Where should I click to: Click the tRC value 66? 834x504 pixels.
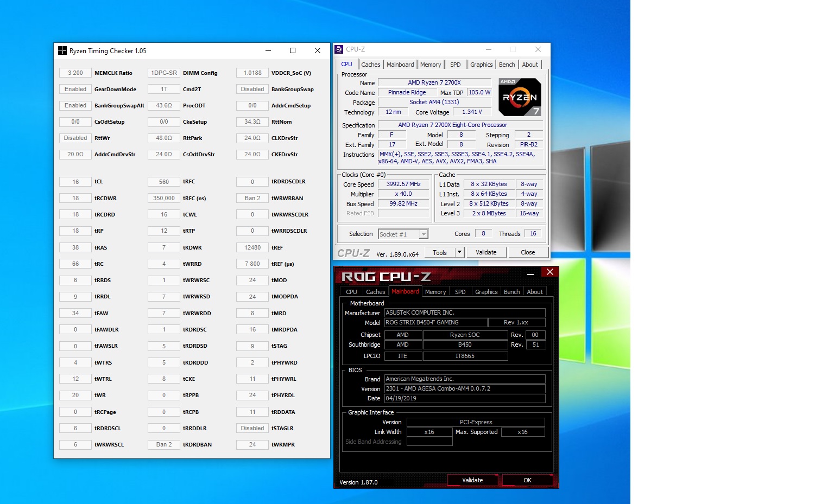75,264
